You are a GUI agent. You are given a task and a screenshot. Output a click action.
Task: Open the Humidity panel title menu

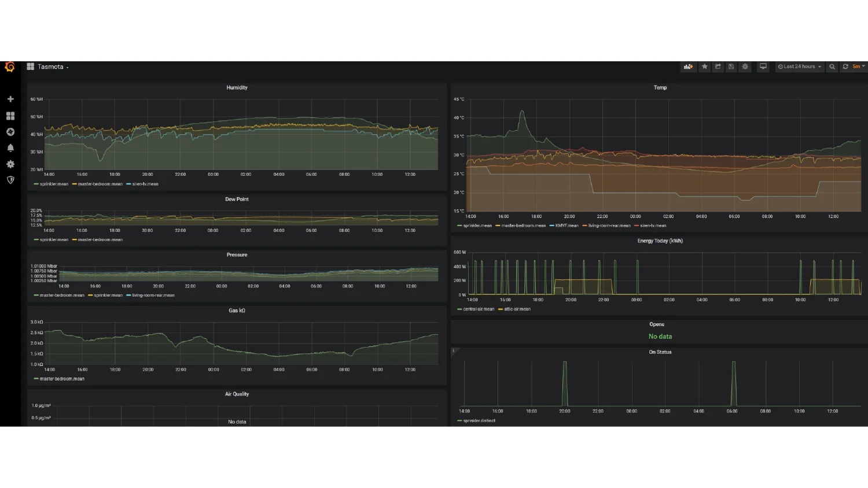pyautogui.click(x=237, y=88)
